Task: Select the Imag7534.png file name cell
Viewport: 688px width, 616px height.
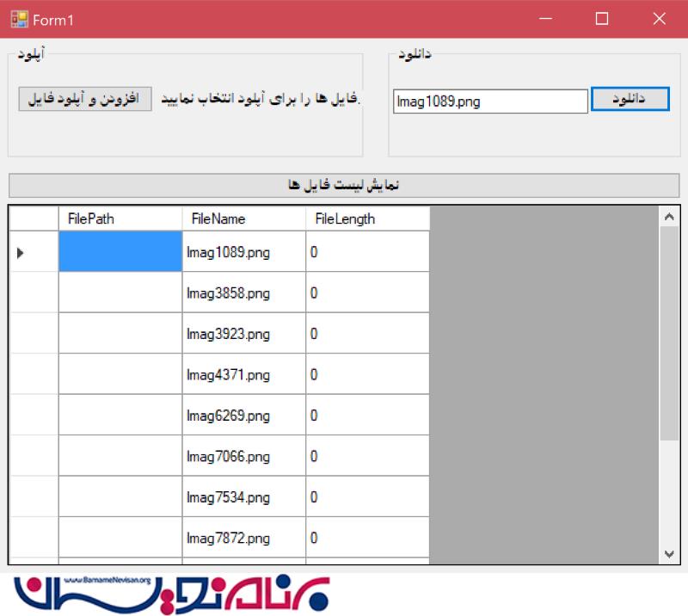Action: pyautogui.click(x=244, y=496)
